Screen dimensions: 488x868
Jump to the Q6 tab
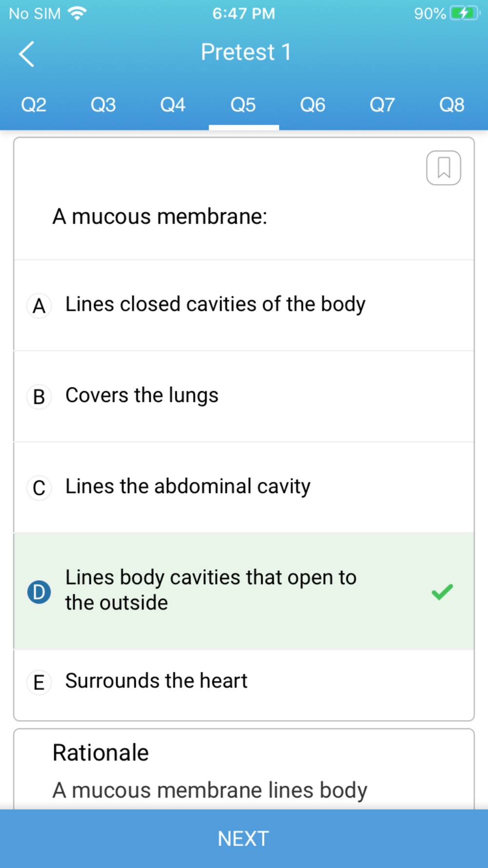pyautogui.click(x=313, y=105)
